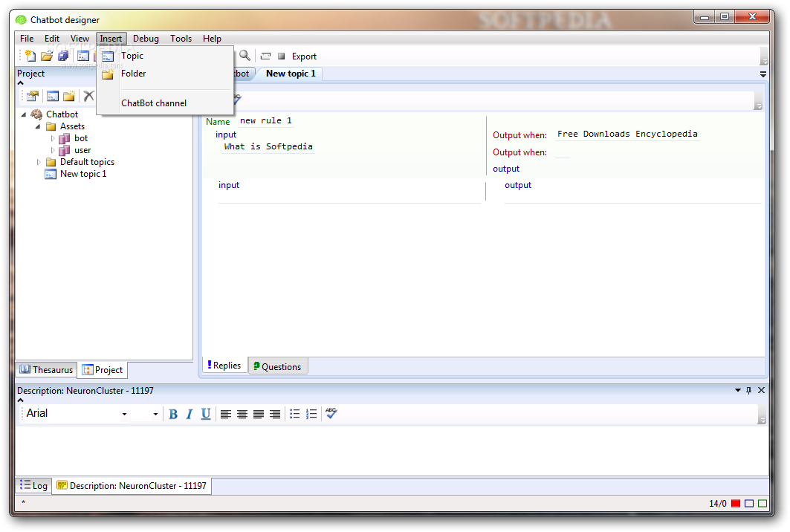Align description text right
Viewport: 790px width, 532px height.
coord(275,414)
